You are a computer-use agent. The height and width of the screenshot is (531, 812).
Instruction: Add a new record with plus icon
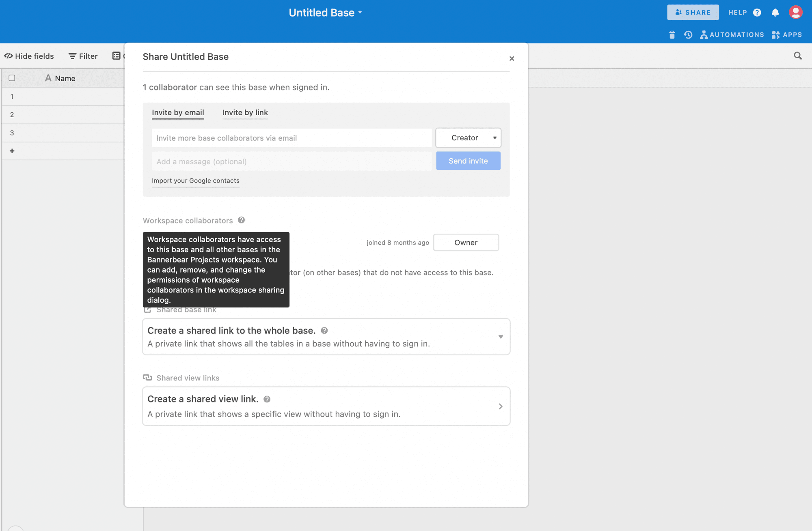pyautogui.click(x=12, y=151)
